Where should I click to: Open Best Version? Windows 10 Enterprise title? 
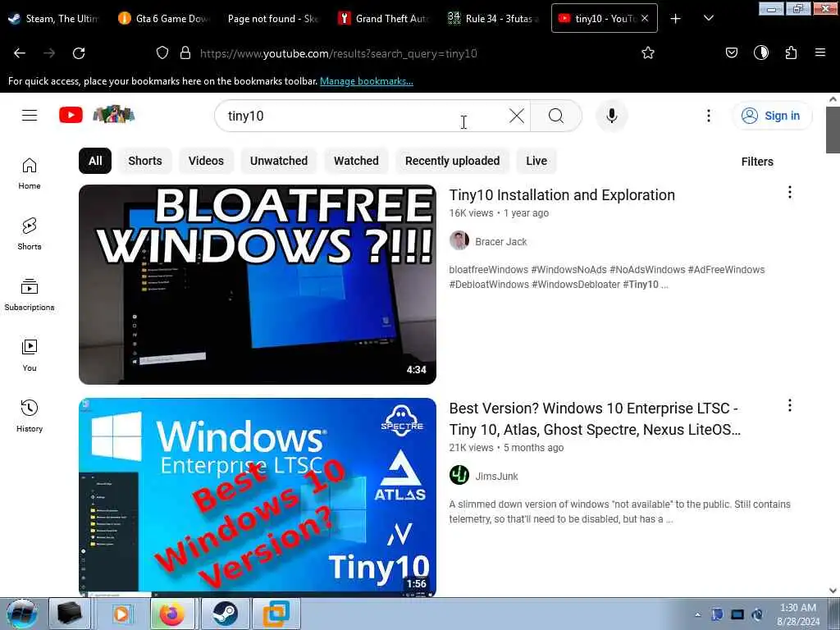pyautogui.click(x=595, y=419)
